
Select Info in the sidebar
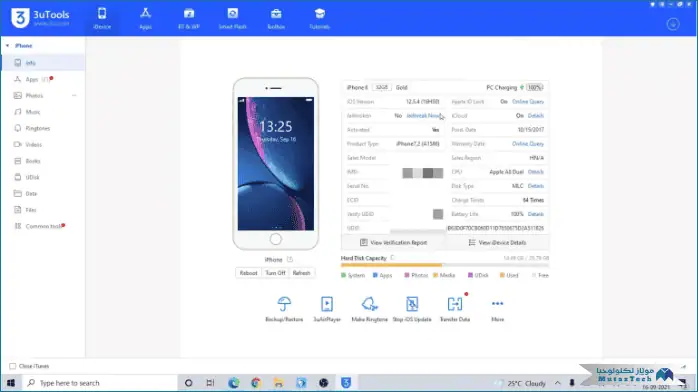click(43, 63)
